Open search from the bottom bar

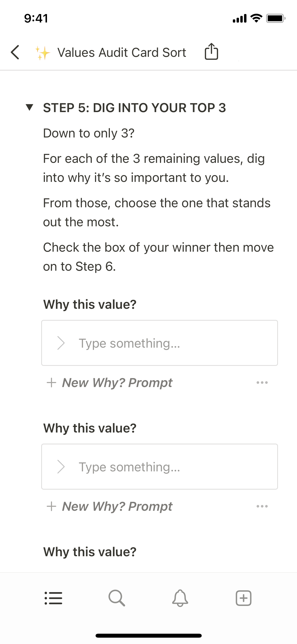click(116, 598)
